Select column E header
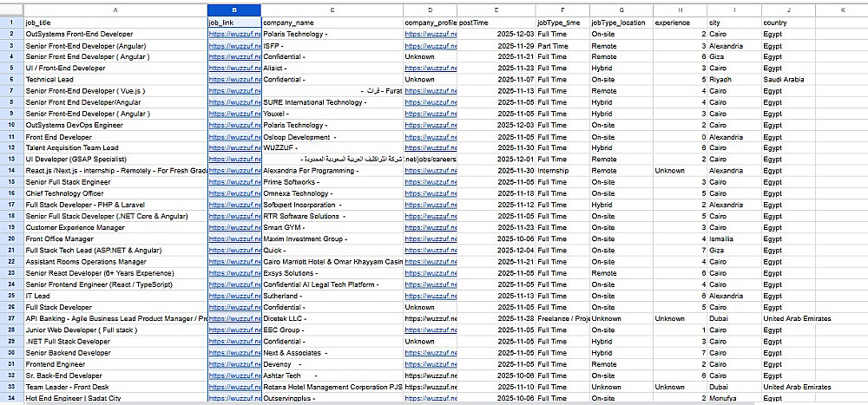 tap(496, 10)
